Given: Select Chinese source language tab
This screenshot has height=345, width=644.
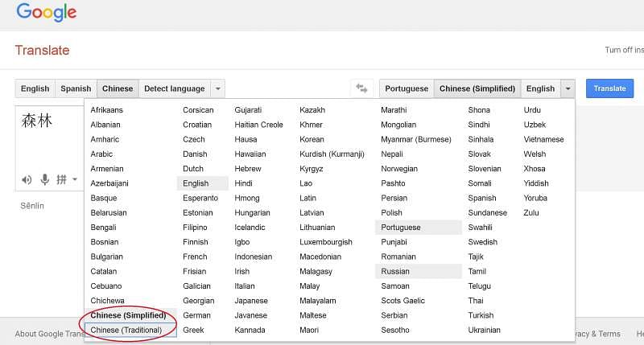Looking at the screenshot, I should point(118,88).
